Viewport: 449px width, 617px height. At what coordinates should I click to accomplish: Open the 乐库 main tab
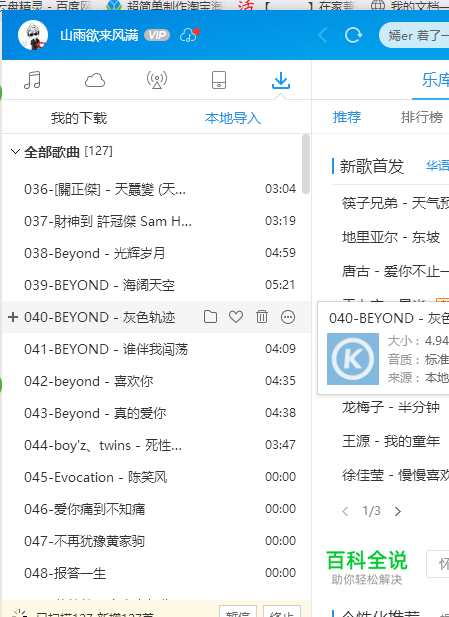pos(435,80)
